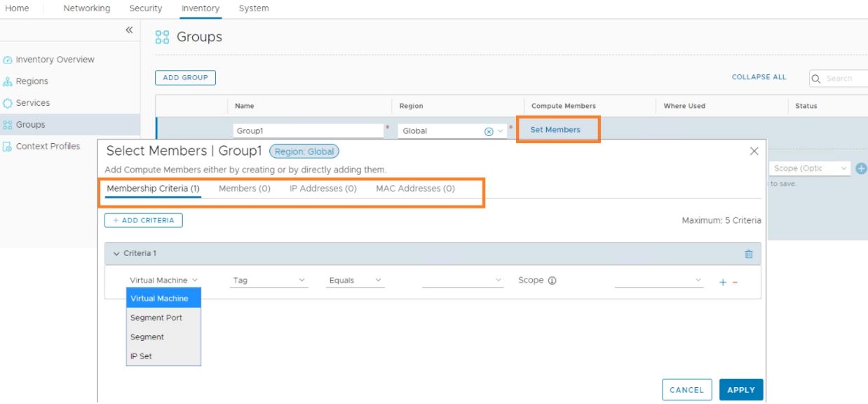Click the plus icon in the criteria row
868x404 pixels.
point(722,282)
